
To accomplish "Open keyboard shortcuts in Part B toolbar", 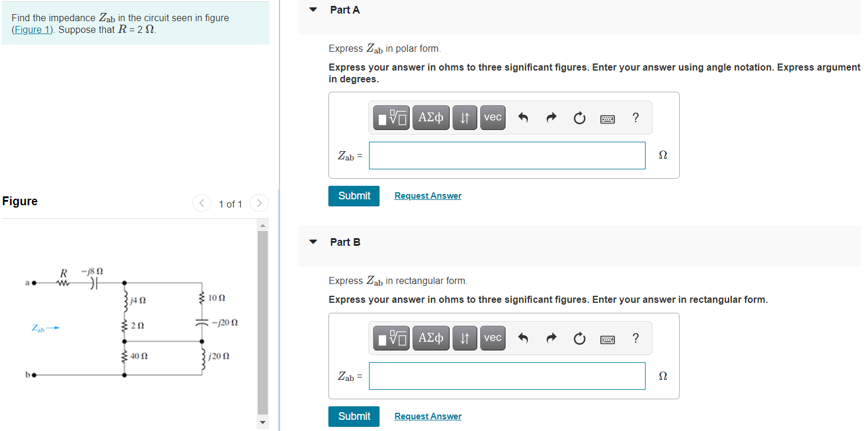I will 608,339.
